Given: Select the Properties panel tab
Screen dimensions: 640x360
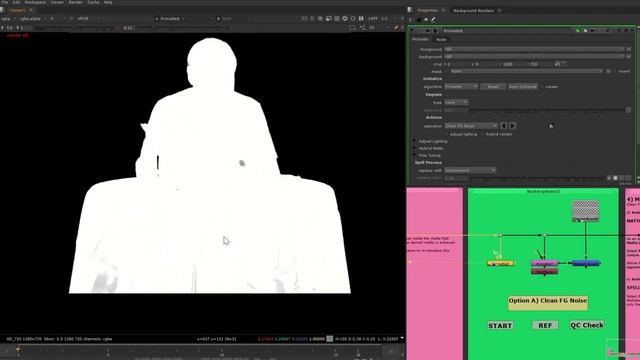Looking at the screenshot, I should tap(427, 10).
